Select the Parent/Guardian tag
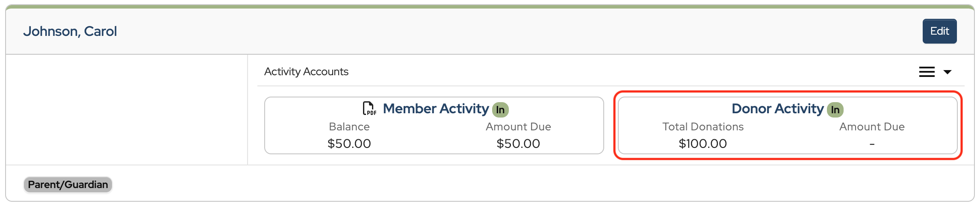 pos(68,185)
